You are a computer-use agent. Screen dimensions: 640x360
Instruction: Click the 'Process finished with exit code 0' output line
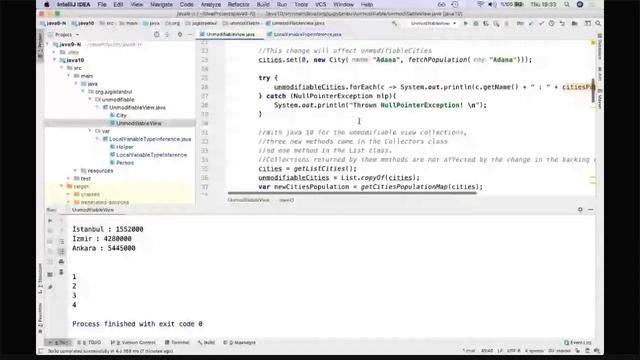click(x=138, y=324)
